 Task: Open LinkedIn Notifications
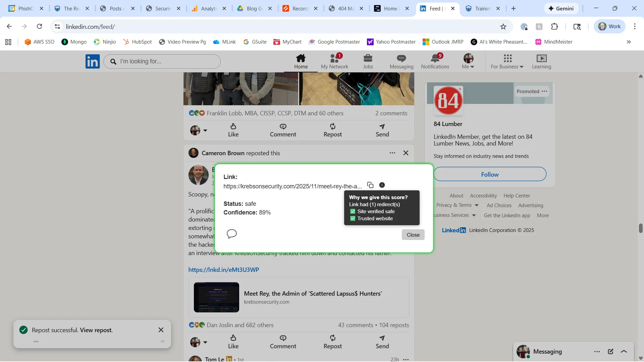tap(435, 61)
